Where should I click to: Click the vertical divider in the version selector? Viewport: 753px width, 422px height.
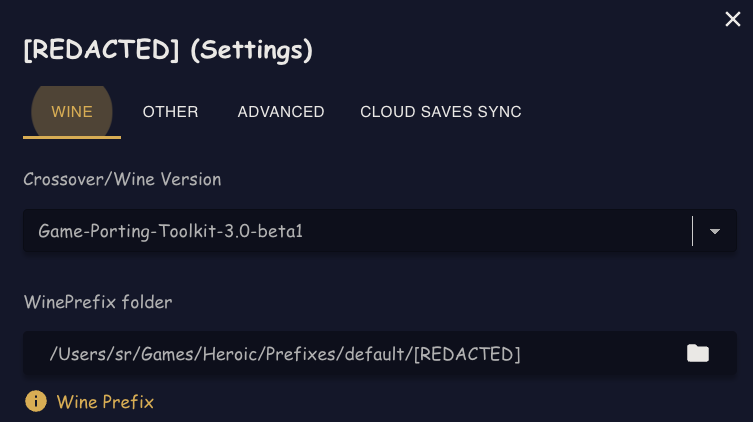tap(692, 231)
